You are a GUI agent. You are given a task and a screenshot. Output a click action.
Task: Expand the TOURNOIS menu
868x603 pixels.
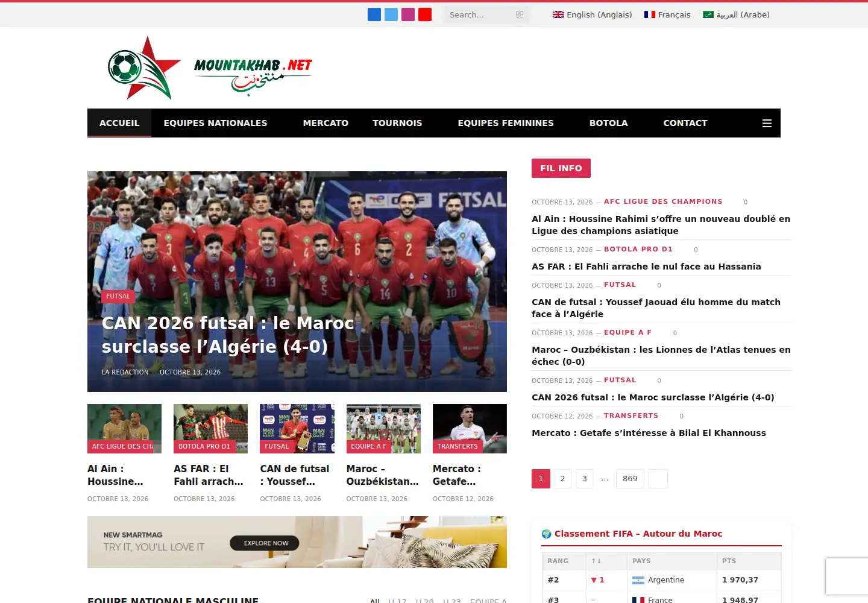(397, 123)
